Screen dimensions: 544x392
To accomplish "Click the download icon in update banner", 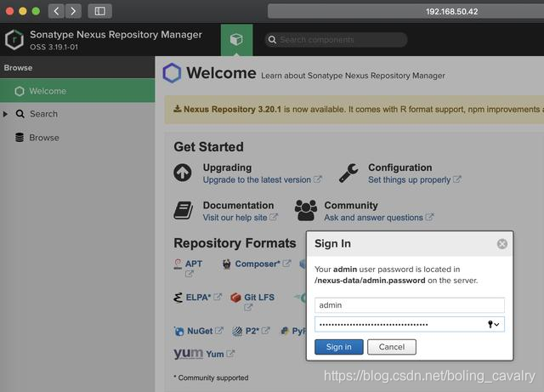I will [x=178, y=109].
